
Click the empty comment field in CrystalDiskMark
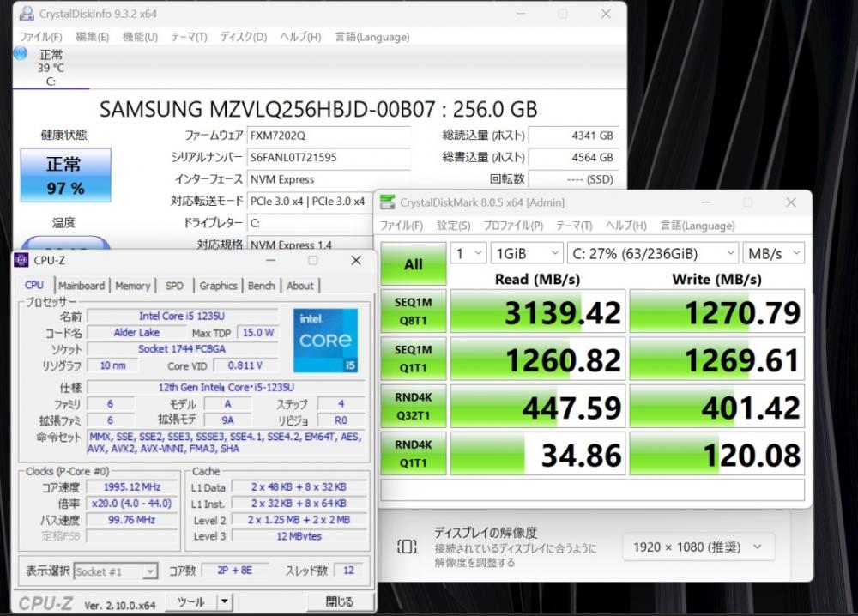[x=593, y=490]
